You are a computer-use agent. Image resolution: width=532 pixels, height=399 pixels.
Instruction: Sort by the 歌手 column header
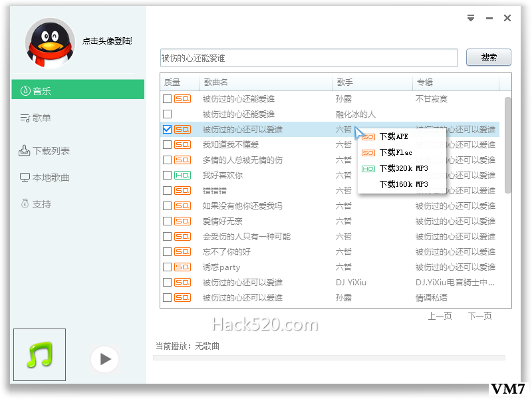click(372, 82)
